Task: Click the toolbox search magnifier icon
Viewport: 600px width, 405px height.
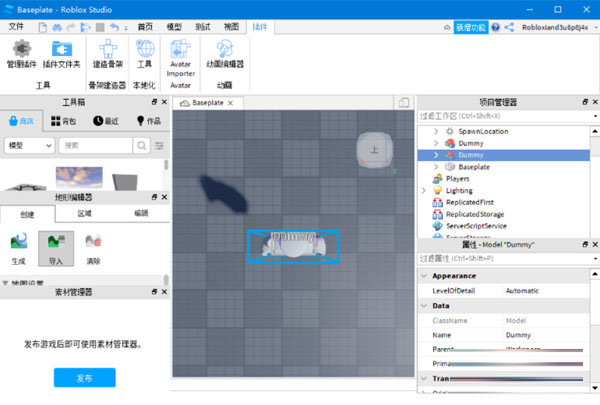Action: (x=142, y=145)
